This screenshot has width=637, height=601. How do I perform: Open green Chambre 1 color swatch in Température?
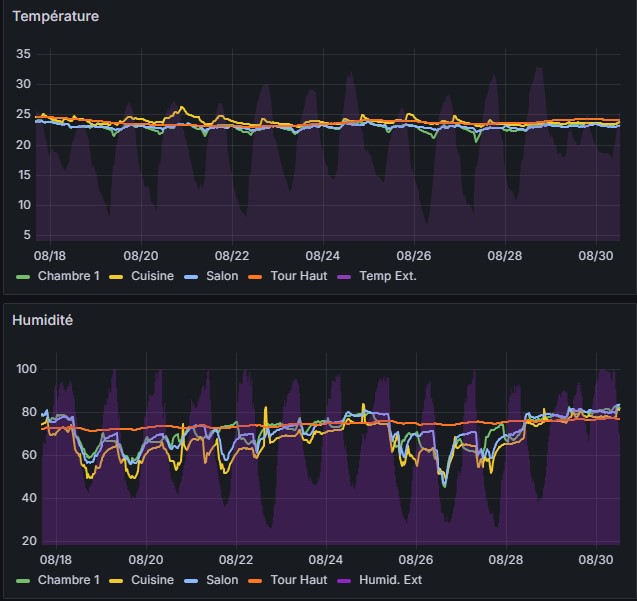click(23, 276)
